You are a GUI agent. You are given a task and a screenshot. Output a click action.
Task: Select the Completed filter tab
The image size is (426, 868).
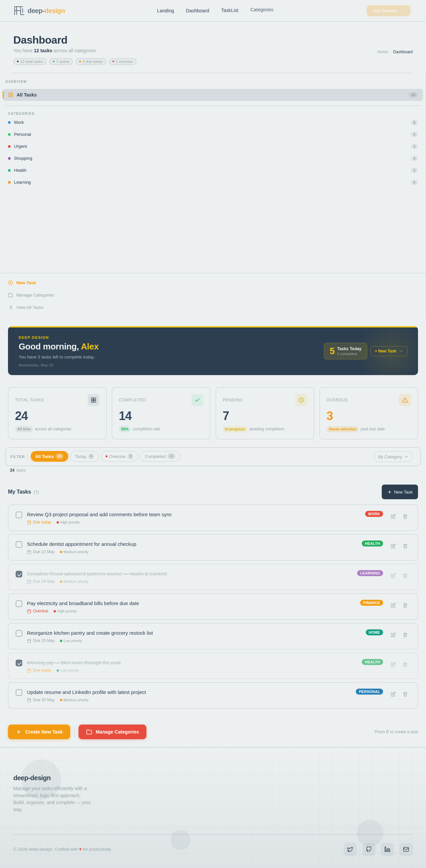pos(160,456)
